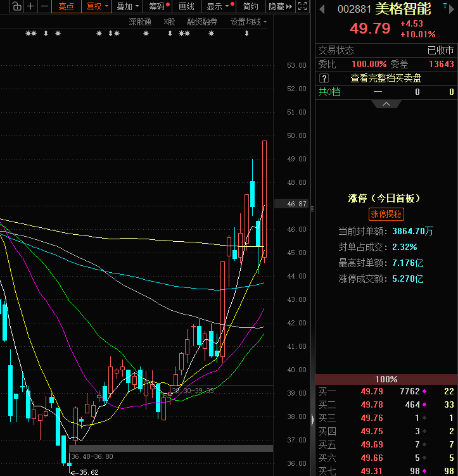Click the grey diamond icon in the 买五 row
458x476 pixels.
click(x=424, y=445)
